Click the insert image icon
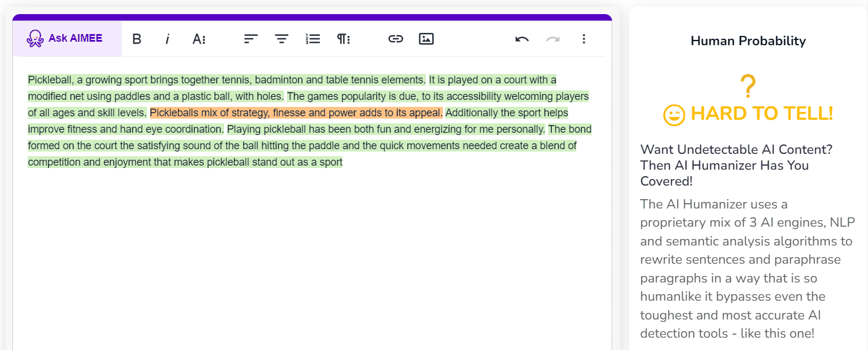Screen dimensions: 868x350 (x=426, y=39)
